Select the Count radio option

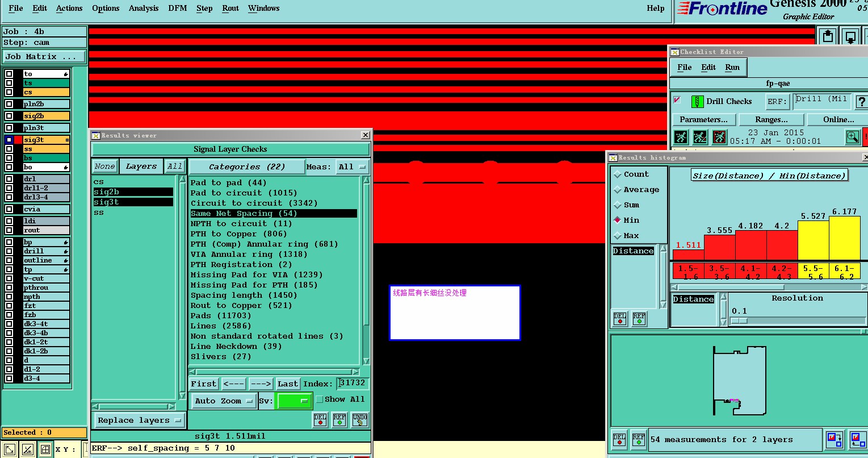point(618,174)
